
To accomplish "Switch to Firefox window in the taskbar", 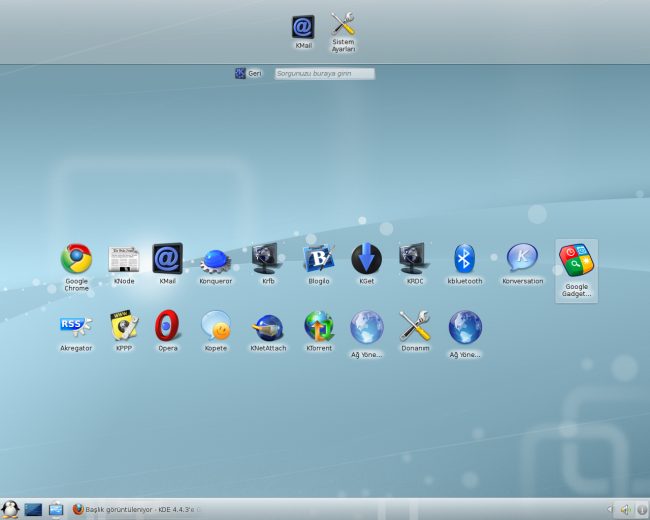I will coord(140,509).
